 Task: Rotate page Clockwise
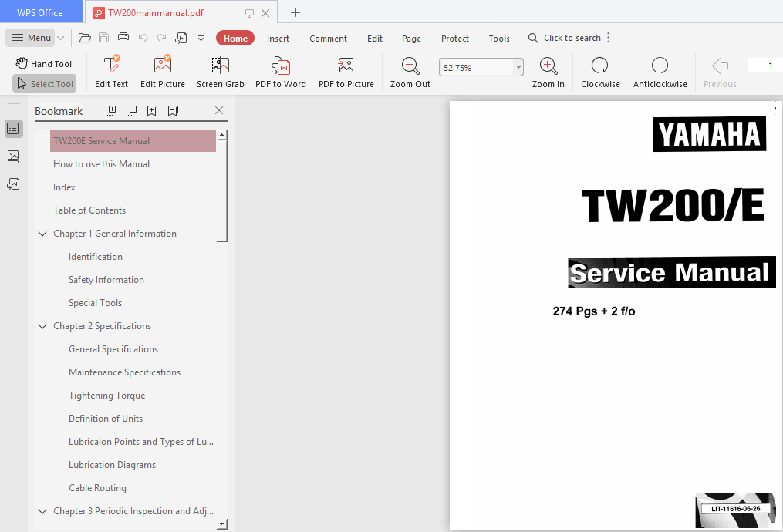tap(600, 72)
